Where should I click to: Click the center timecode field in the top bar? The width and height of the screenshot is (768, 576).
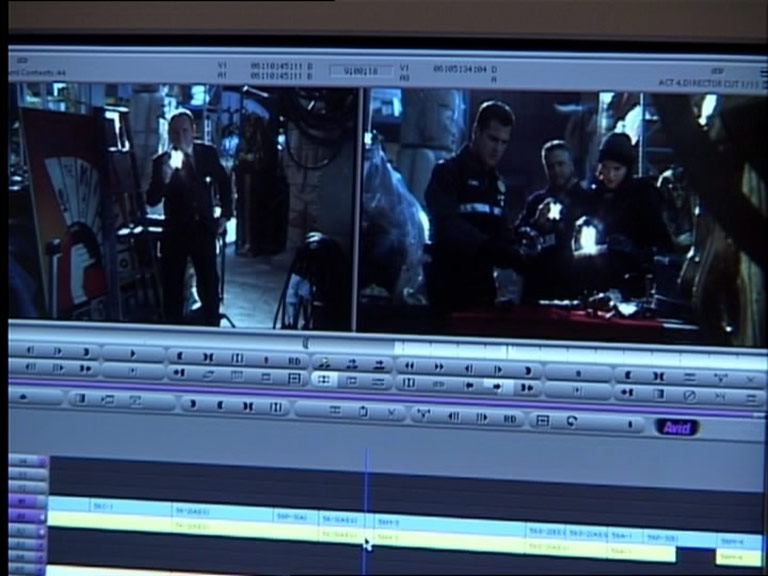point(361,72)
